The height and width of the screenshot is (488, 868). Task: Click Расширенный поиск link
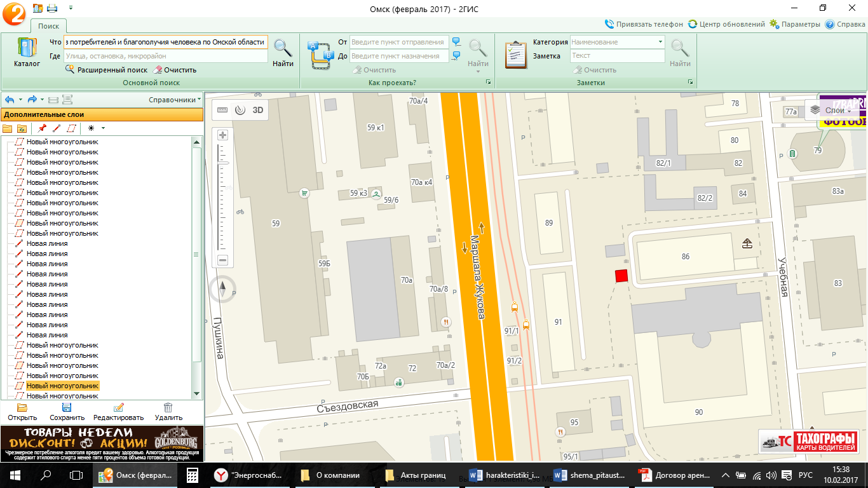pyautogui.click(x=112, y=70)
